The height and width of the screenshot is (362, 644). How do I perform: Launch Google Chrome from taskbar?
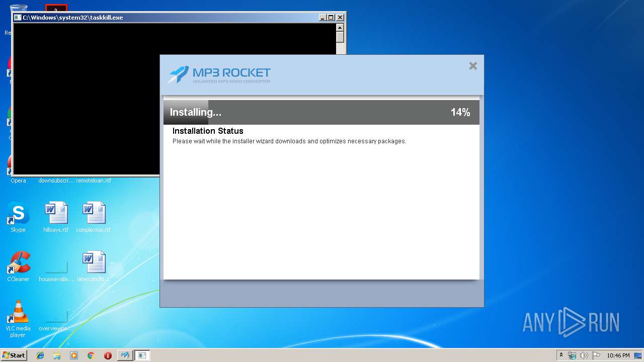(x=91, y=355)
